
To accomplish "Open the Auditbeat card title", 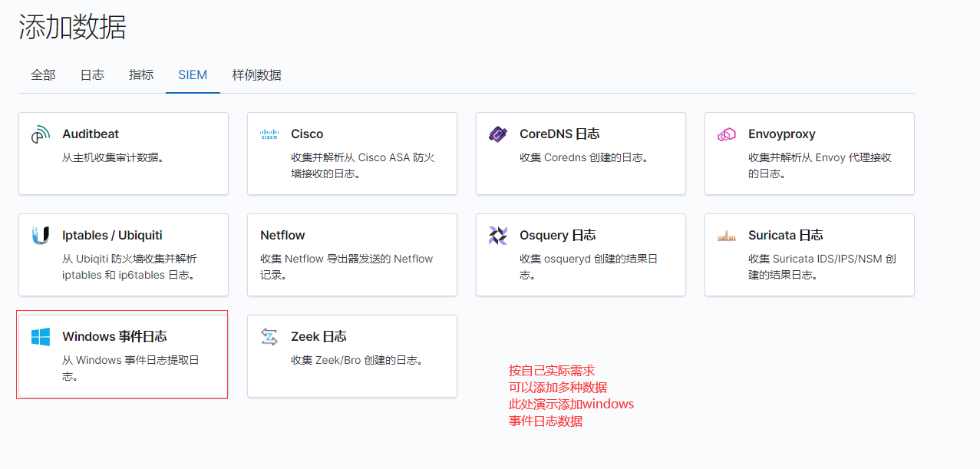I will (91, 134).
